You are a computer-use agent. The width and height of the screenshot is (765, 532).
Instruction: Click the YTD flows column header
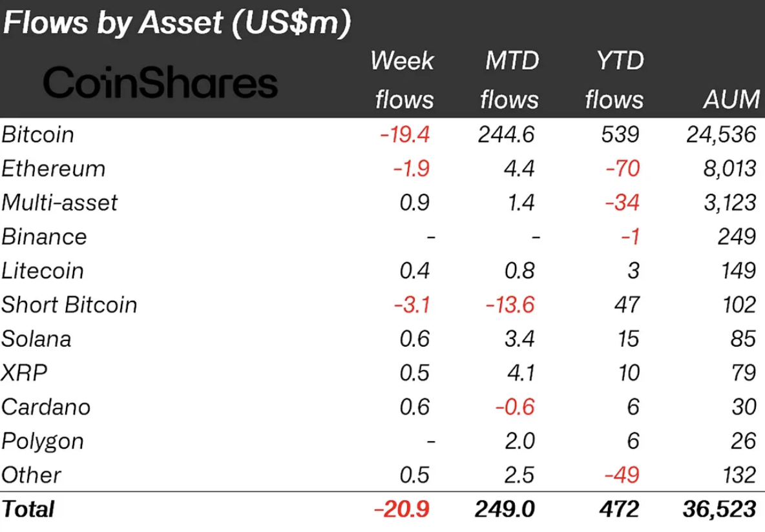[614, 80]
